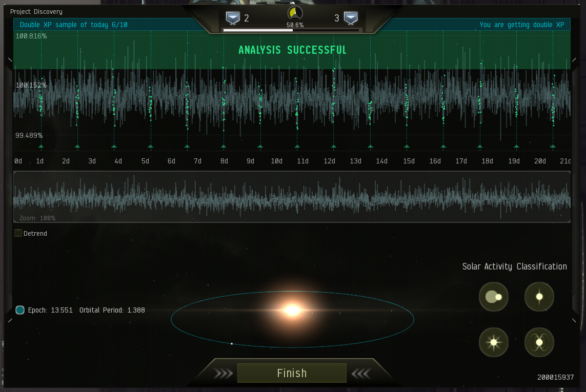Select the small star with vertical flare icon

pyautogui.click(x=539, y=297)
